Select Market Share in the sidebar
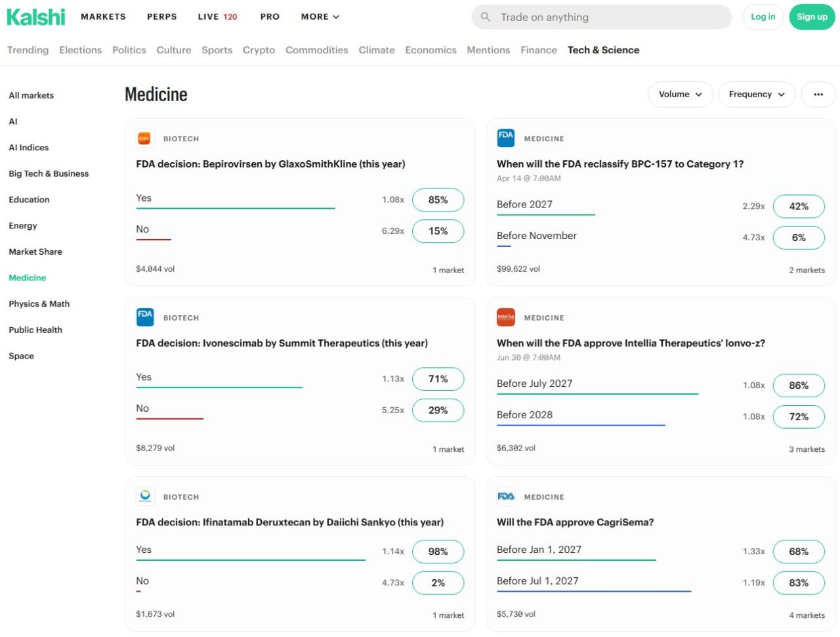Screen dimensions: 840x637 pyautogui.click(x=35, y=252)
